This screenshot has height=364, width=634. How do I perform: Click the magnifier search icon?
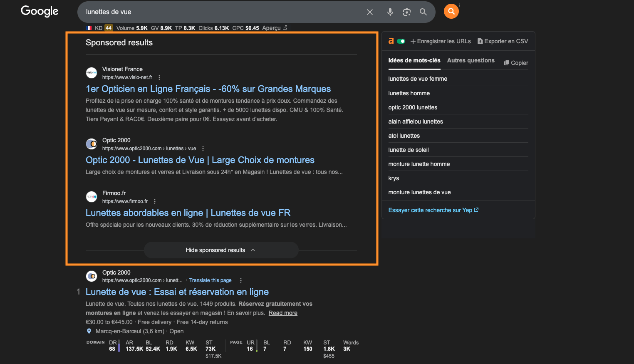(423, 12)
